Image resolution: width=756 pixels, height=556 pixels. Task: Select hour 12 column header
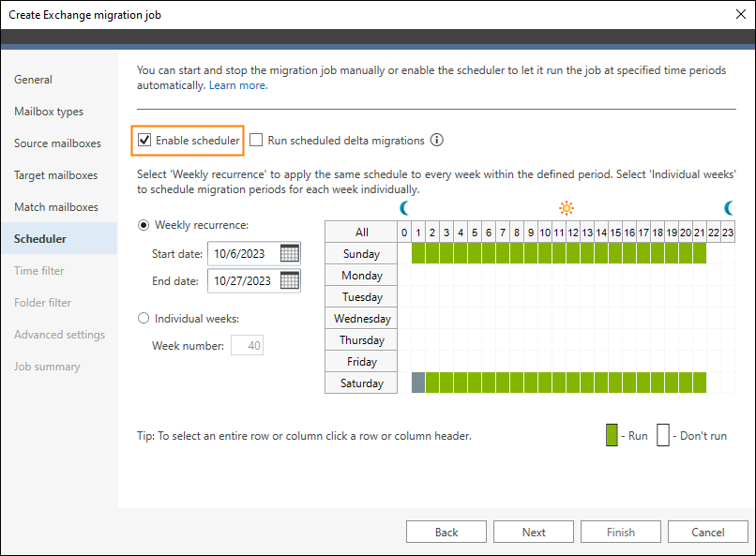click(x=573, y=233)
